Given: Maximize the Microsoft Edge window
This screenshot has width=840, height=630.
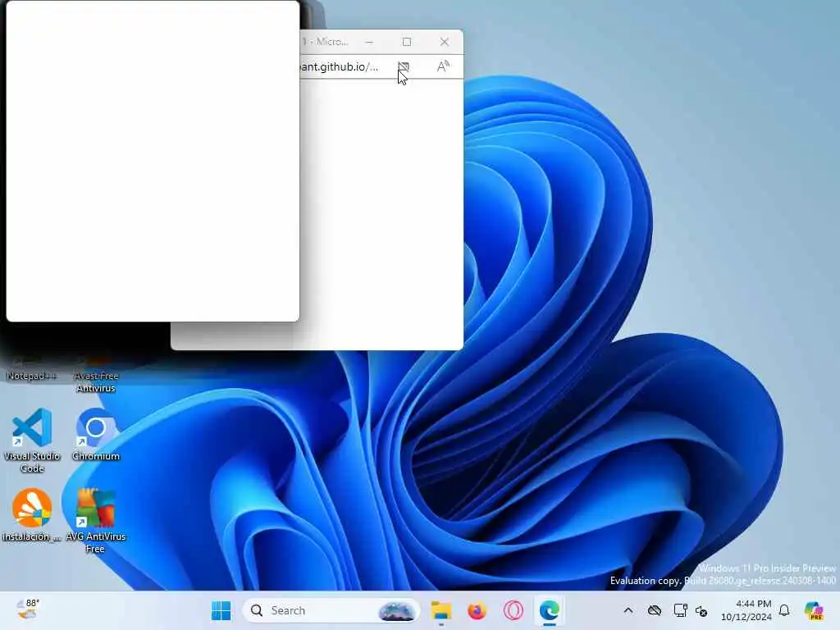Looking at the screenshot, I should [407, 42].
